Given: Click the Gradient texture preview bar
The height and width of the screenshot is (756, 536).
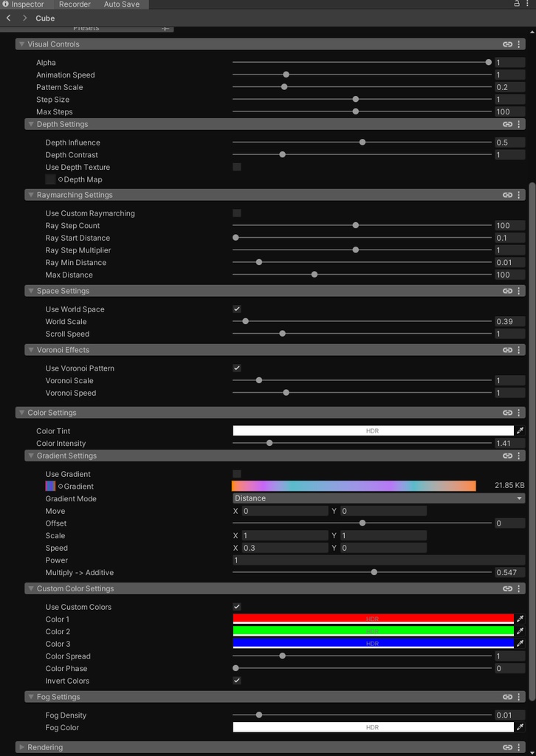Looking at the screenshot, I should (354, 486).
